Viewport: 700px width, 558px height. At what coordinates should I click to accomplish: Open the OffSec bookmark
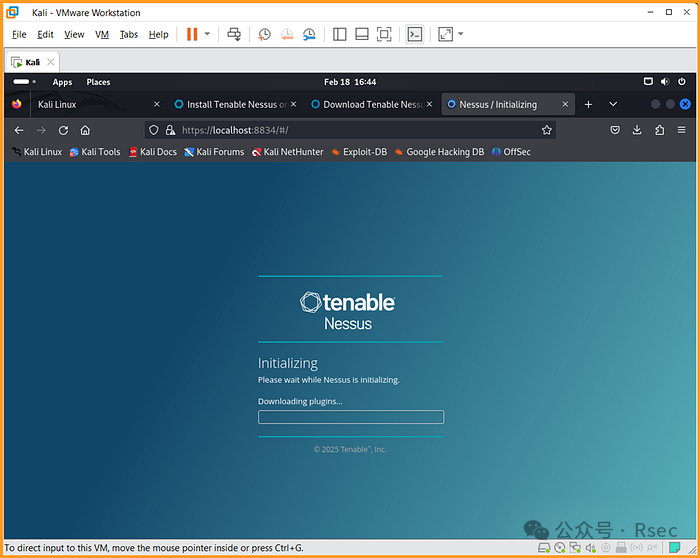tap(511, 152)
